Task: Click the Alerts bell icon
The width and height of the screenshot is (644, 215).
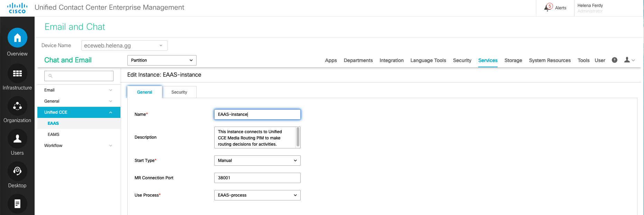Action: click(x=548, y=8)
